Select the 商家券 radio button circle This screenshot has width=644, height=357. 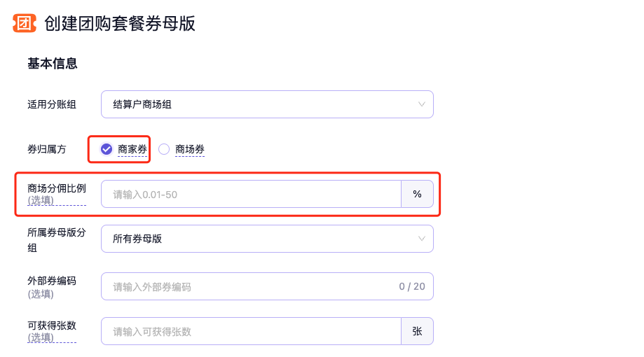coord(107,148)
